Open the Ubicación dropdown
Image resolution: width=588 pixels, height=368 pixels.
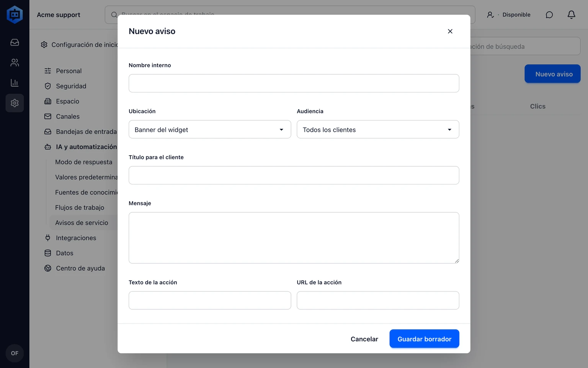(210, 130)
